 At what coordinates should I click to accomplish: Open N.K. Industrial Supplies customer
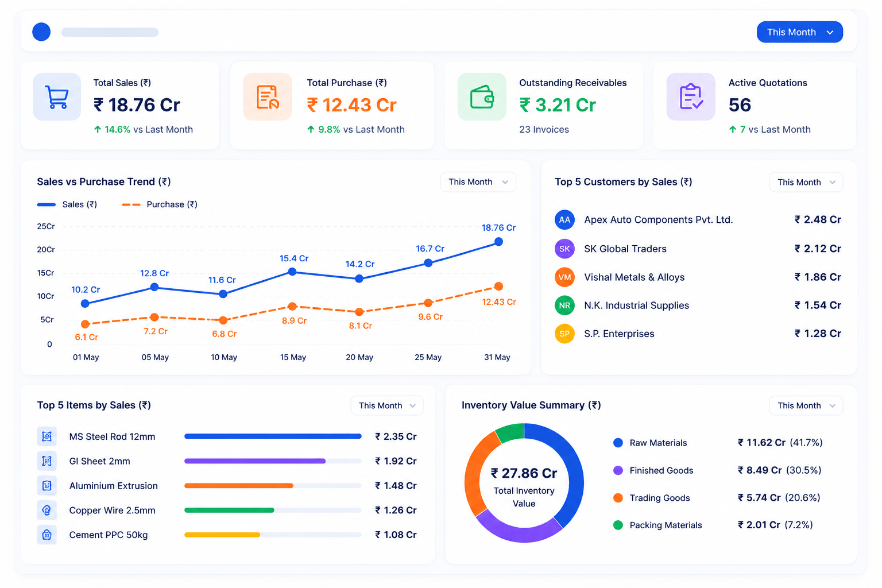click(636, 305)
